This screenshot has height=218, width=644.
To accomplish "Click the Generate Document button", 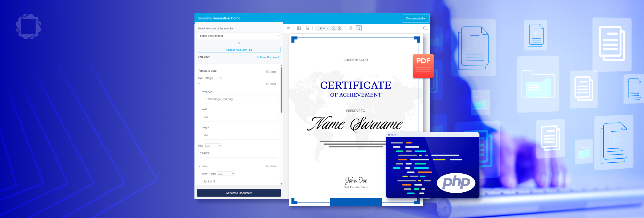I will (239, 193).
